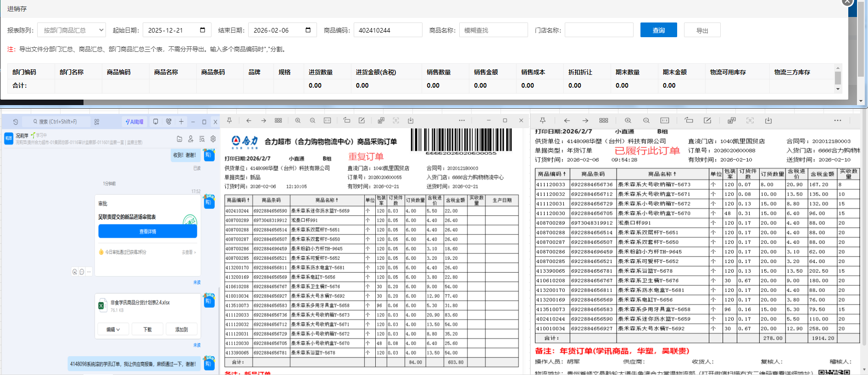The image size is (868, 375).
Task: Click the 查询 button
Action: coord(658,30)
